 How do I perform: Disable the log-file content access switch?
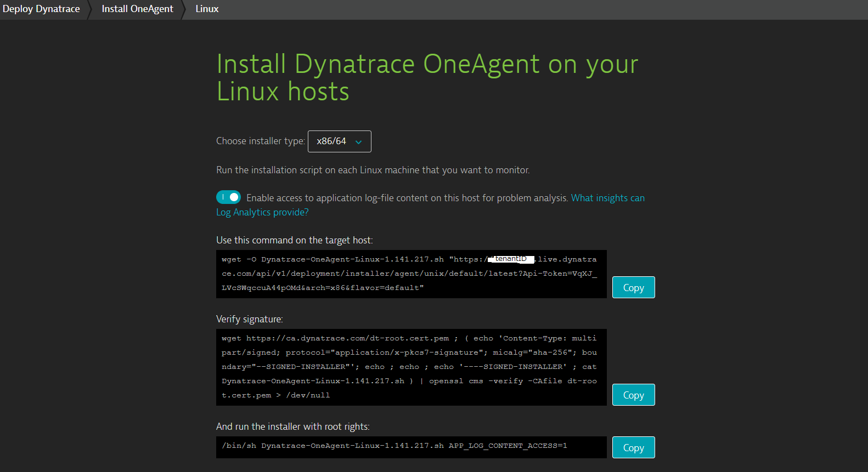coord(228,197)
